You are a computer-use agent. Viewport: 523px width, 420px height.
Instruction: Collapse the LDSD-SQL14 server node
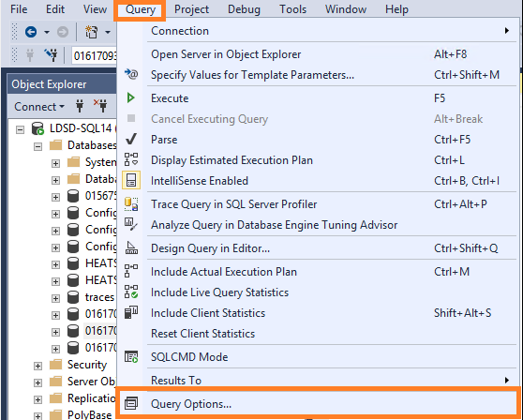point(21,129)
